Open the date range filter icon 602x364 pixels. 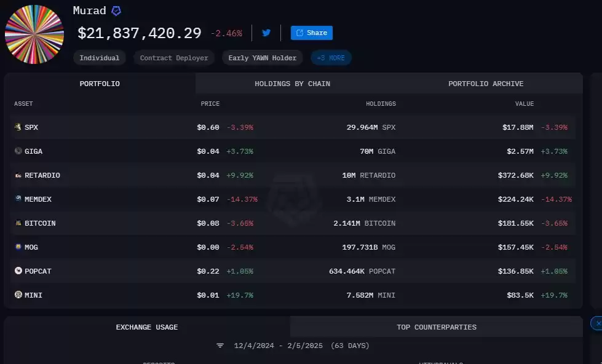click(220, 346)
